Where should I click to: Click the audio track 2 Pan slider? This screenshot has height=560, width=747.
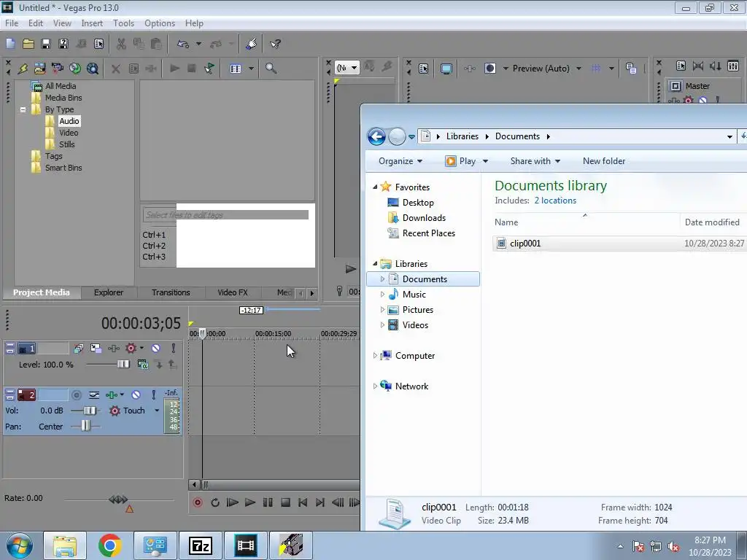click(x=85, y=426)
